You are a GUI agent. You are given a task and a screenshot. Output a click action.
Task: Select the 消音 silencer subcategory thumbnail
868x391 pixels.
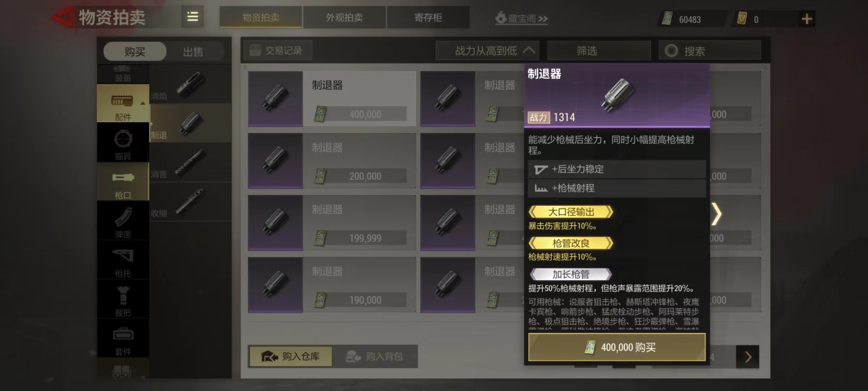pos(190,162)
